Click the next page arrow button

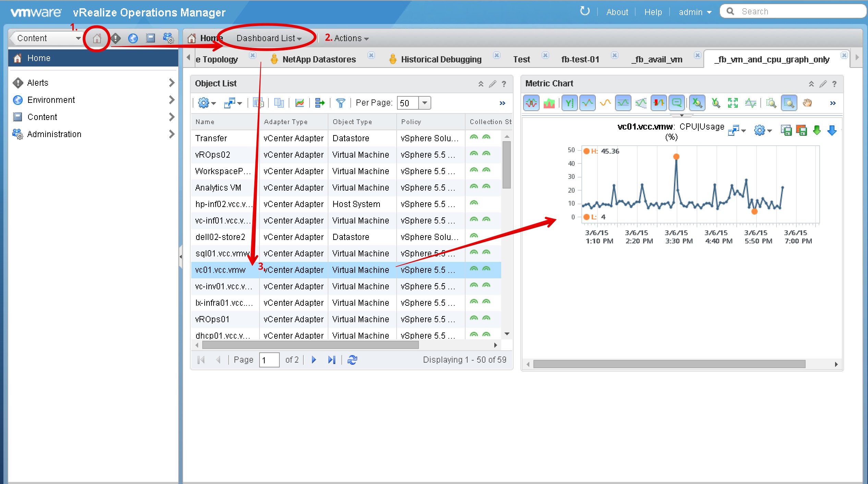[314, 360]
